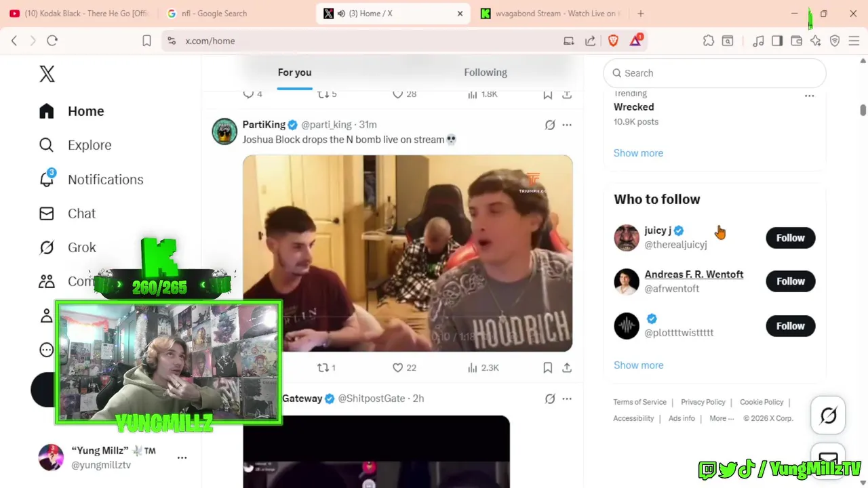Open @ShitpostGate profile handle
The width and height of the screenshot is (868, 488).
372,399
